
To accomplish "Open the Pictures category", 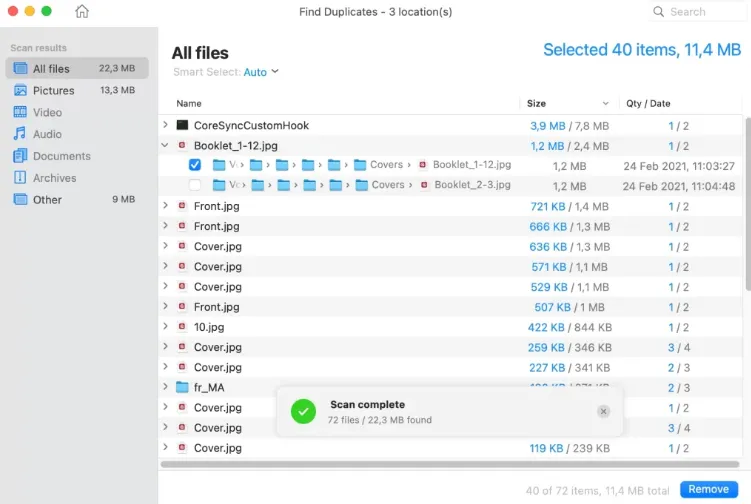I will [x=77, y=90].
